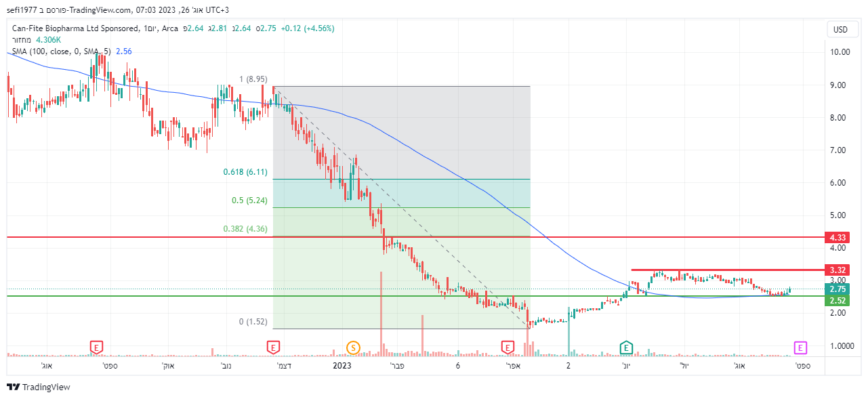Select the green 2.52 price label
This screenshot has width=868, height=399.
point(838,300)
